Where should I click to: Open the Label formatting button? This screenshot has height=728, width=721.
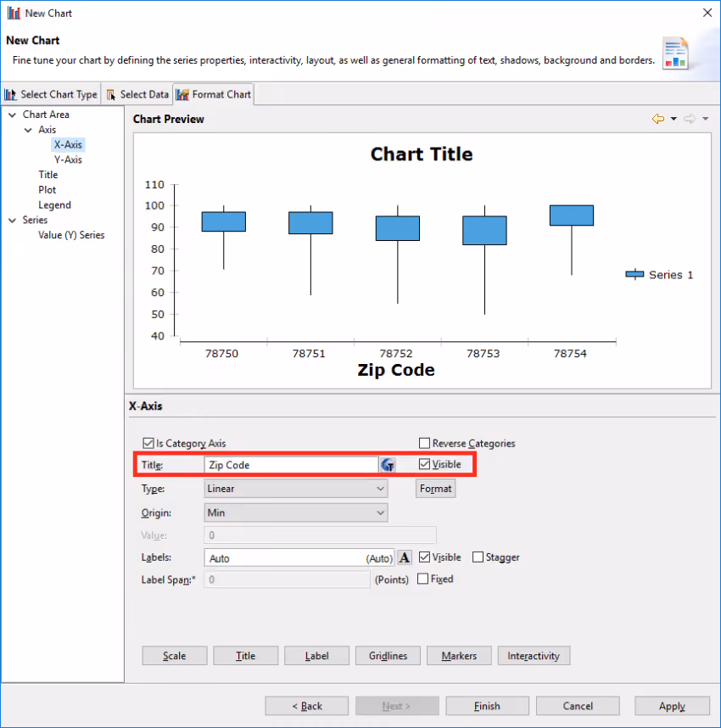tap(316, 656)
